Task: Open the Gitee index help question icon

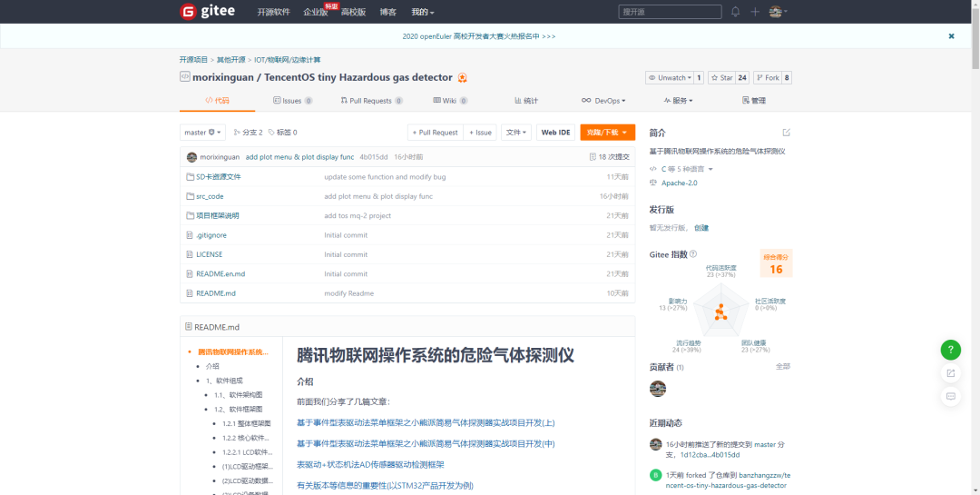Action: pos(692,254)
